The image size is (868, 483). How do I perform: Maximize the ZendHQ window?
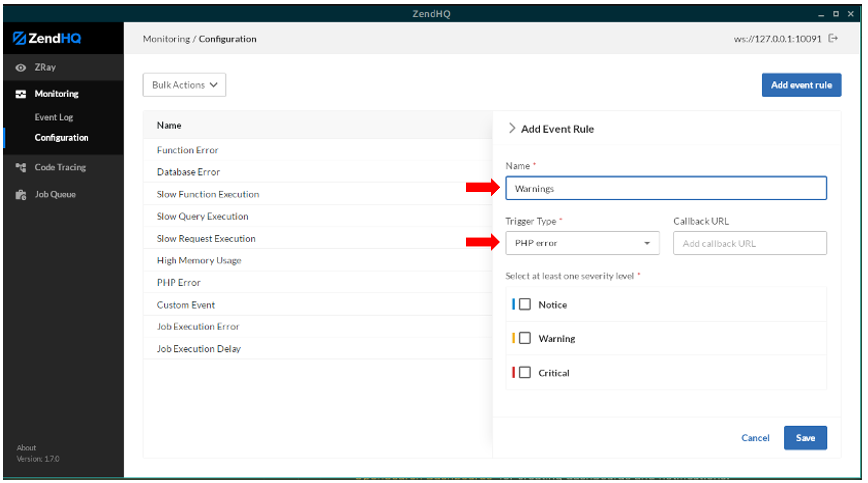pos(836,14)
